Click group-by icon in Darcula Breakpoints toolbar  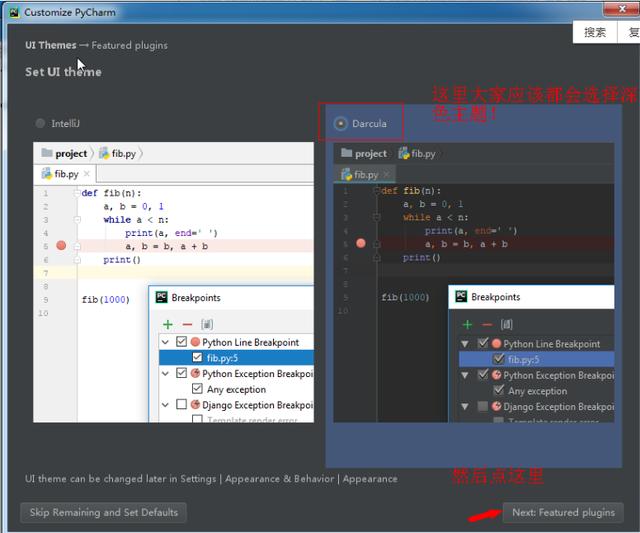point(507,324)
